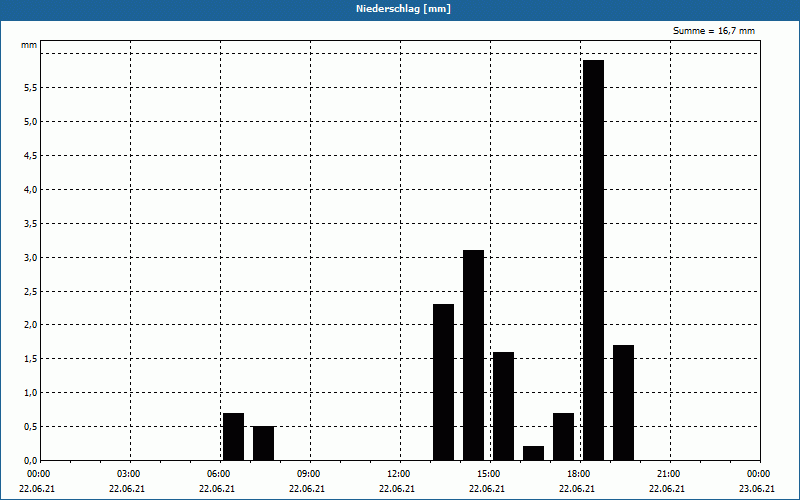This screenshot has width=800, height=500.
Task: Click the 2.3 mm bar after 13:00
Action: click(443, 382)
